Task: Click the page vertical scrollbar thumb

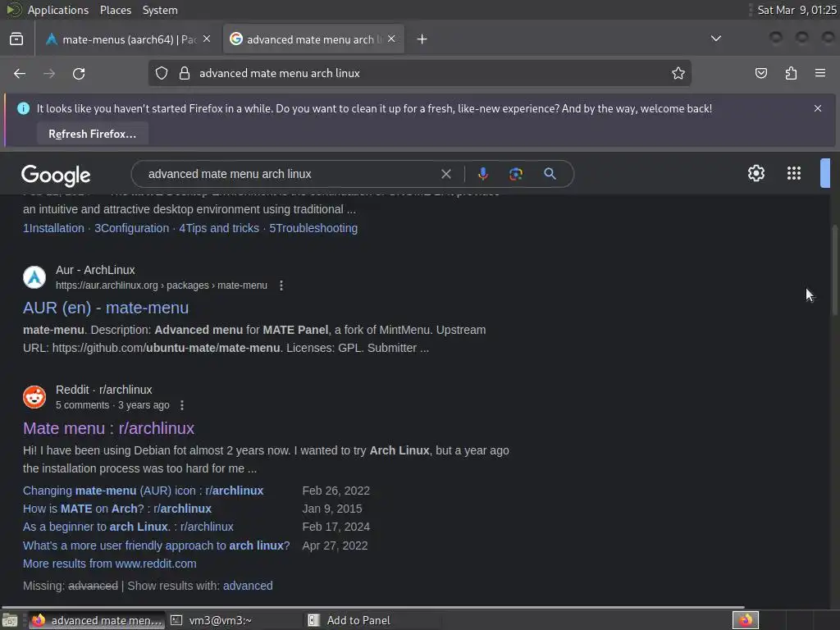Action: click(x=834, y=271)
